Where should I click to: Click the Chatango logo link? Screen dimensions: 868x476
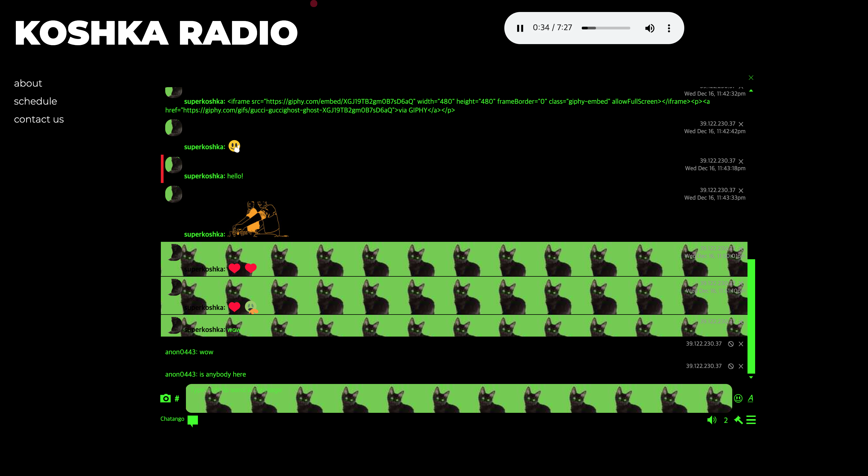(x=172, y=419)
